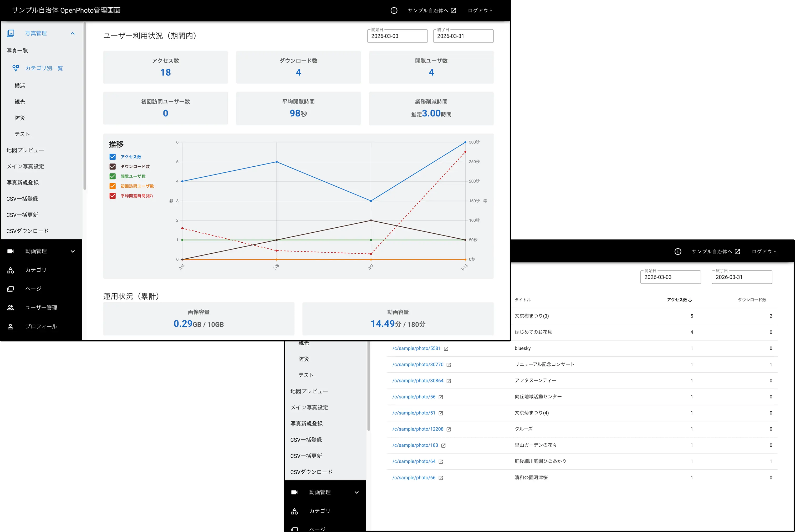Click the 開始日 date field 2026-03-03
Screen dimensions: 795x532
pyautogui.click(x=397, y=36)
